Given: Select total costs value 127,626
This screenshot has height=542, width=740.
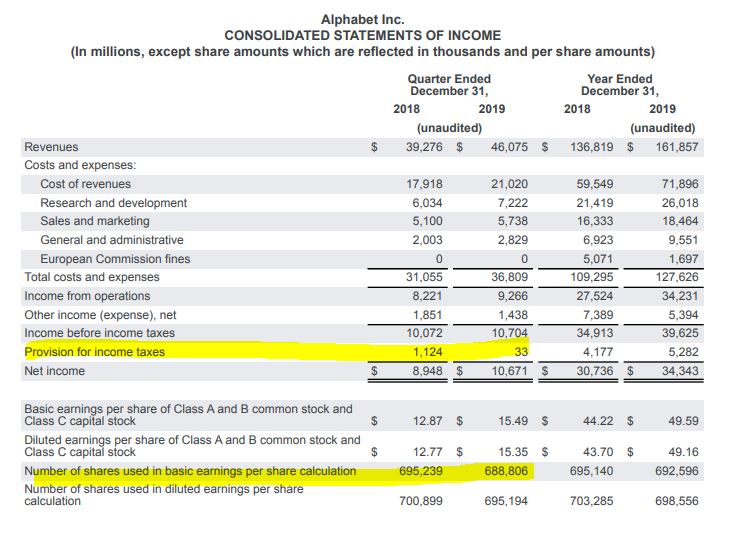Looking at the screenshot, I should [x=677, y=277].
